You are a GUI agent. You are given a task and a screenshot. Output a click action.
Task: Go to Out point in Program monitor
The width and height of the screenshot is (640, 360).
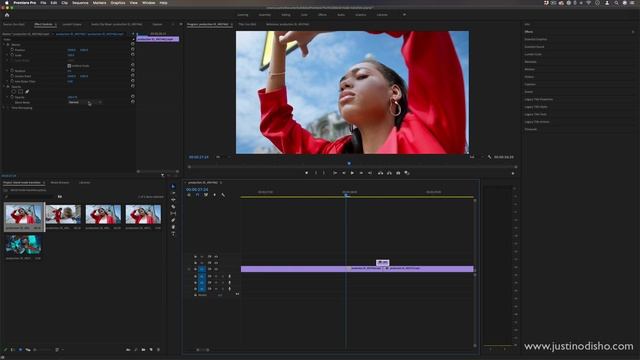pos(370,173)
